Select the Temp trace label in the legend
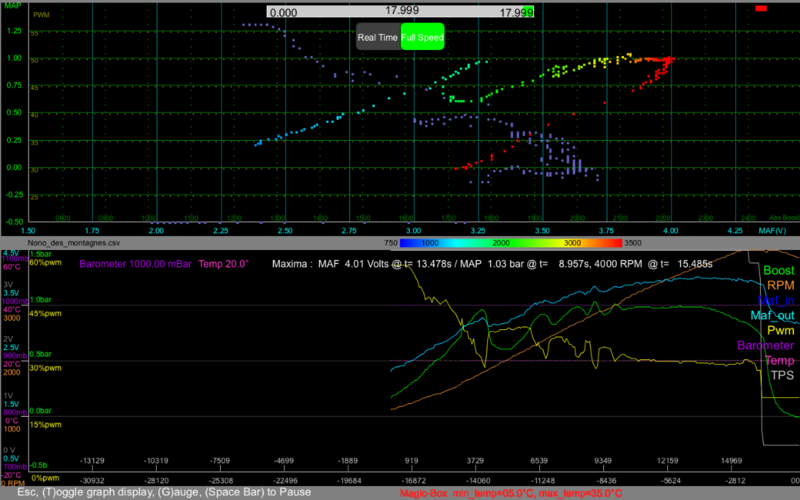800x500 pixels. [779, 360]
